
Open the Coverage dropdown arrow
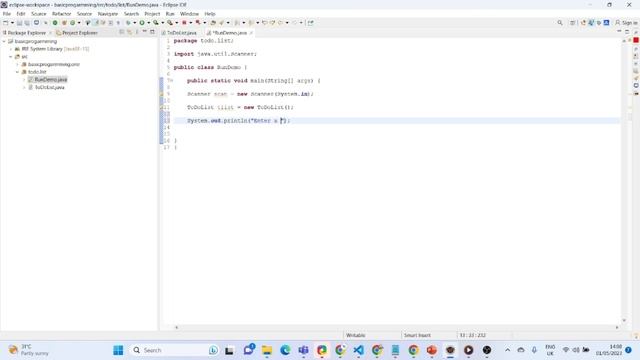(x=162, y=23)
